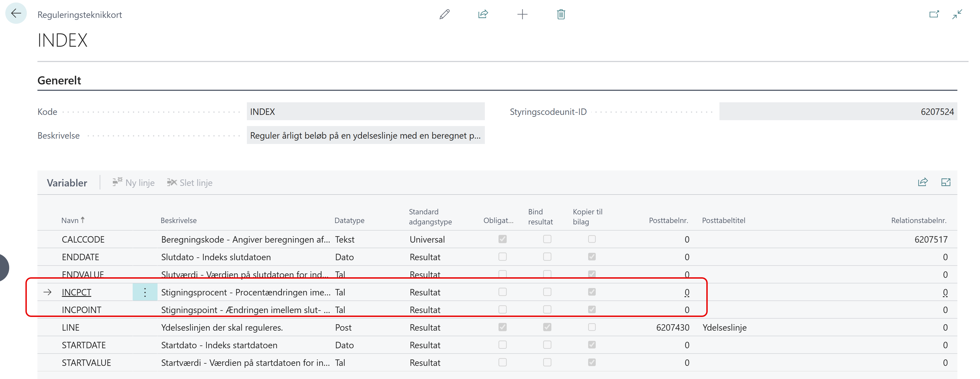Select the LINE name cell

(70, 328)
